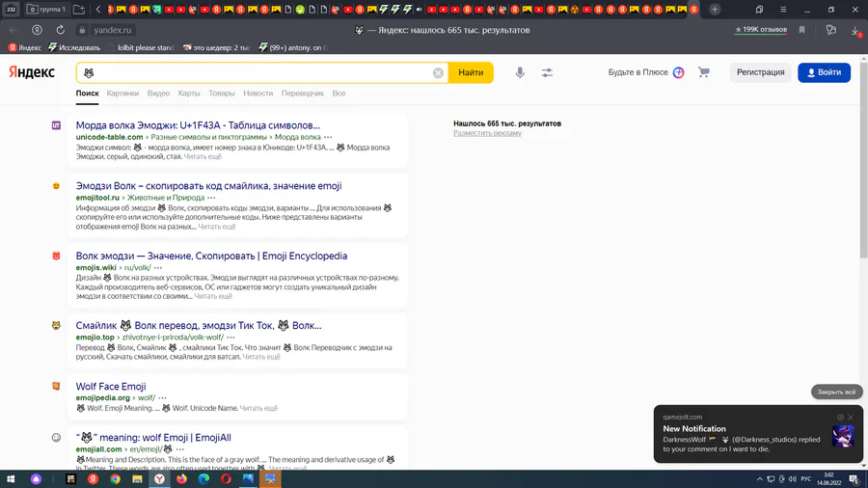Click the yandex.ru address field
This screenshot has height=488, width=868.
tap(113, 30)
